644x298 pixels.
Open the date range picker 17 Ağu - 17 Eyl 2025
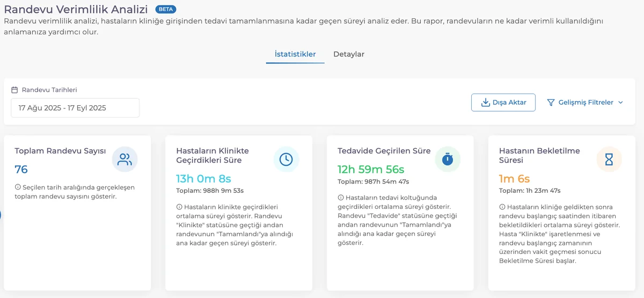click(75, 108)
